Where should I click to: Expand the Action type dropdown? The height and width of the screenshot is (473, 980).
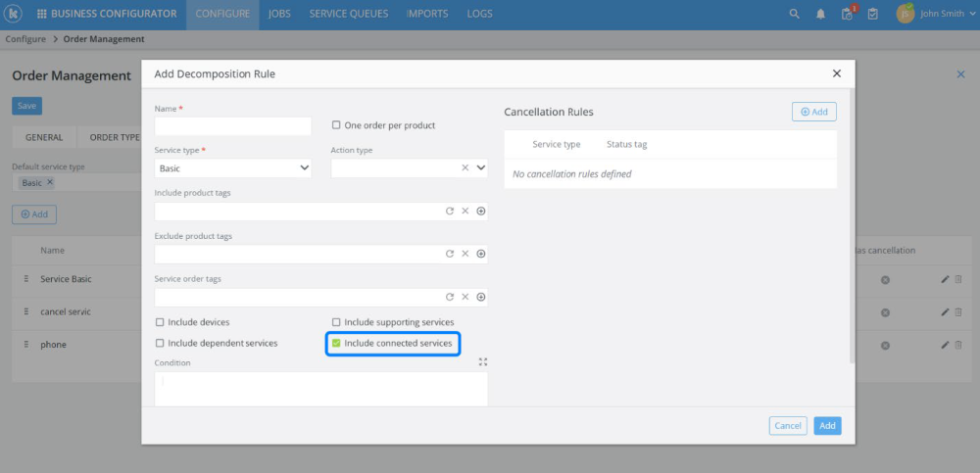[x=481, y=168]
